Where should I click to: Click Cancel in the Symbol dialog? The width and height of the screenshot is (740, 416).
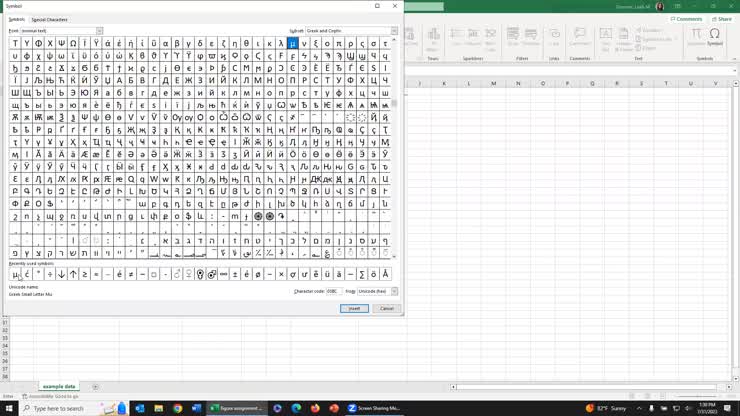click(387, 308)
